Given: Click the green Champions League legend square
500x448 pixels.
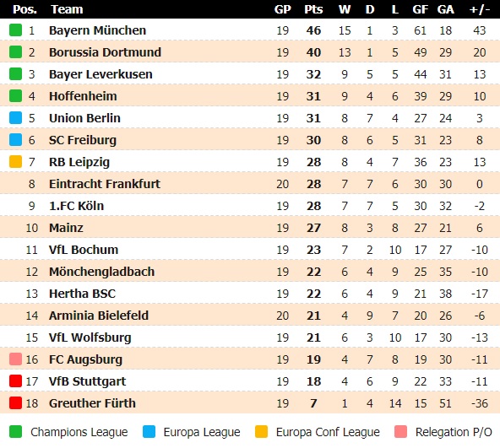Looking at the screenshot, I should pos(15,432).
